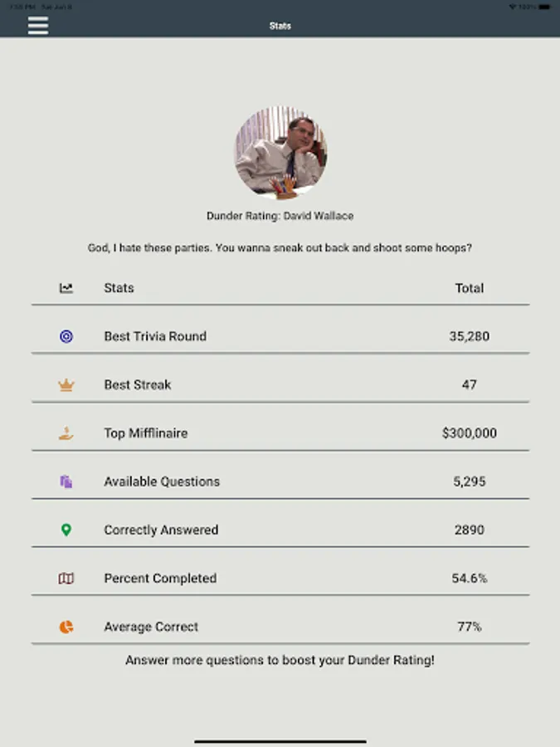Click the Best Trivia Round label
Screen dimensions: 560x747
click(x=155, y=336)
